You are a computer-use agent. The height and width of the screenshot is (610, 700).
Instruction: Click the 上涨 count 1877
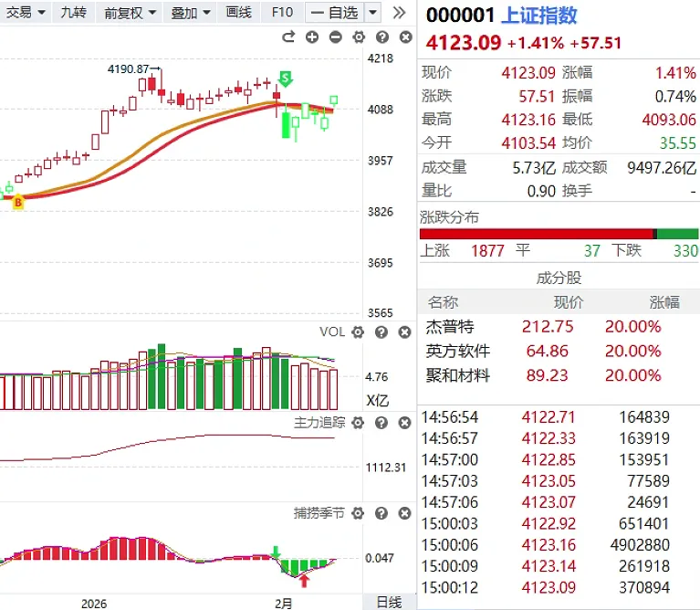coord(487,251)
